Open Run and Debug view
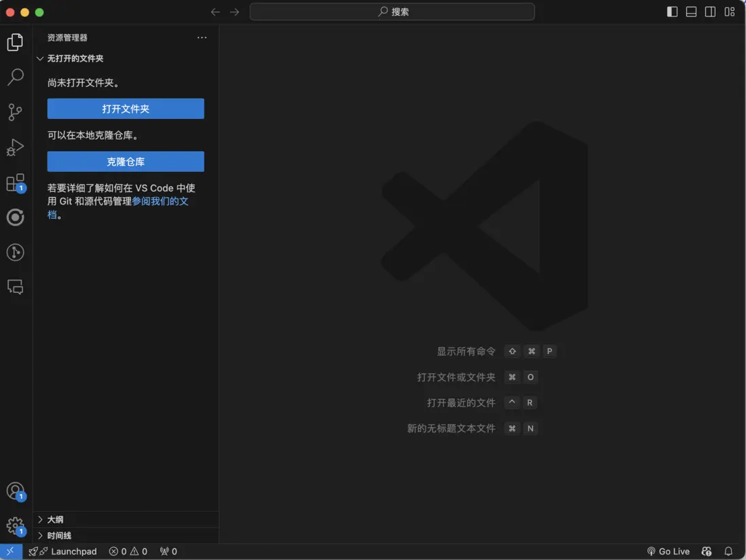The height and width of the screenshot is (560, 746). pos(15,147)
